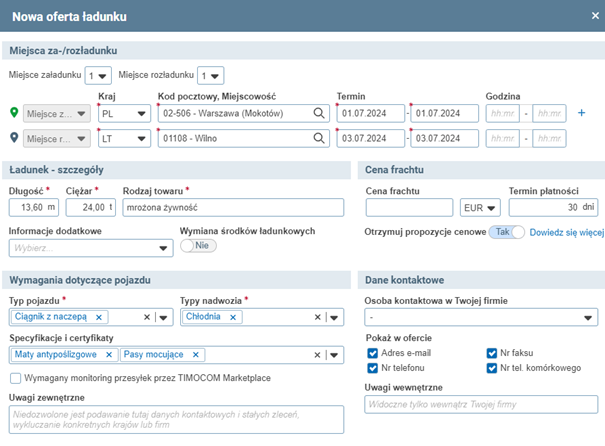Screen dimensions: 605x446
Task: Click loading end time hh:mm field
Action: [549, 113]
